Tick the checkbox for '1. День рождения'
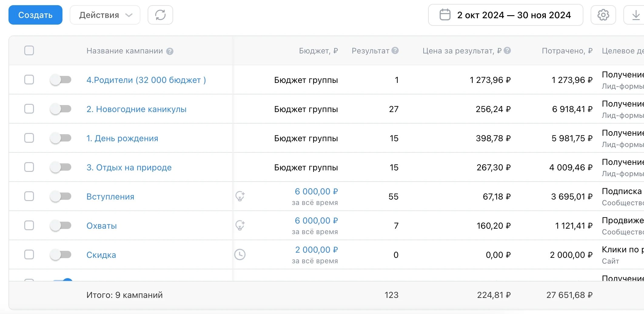This screenshot has width=644, height=314. click(29, 138)
